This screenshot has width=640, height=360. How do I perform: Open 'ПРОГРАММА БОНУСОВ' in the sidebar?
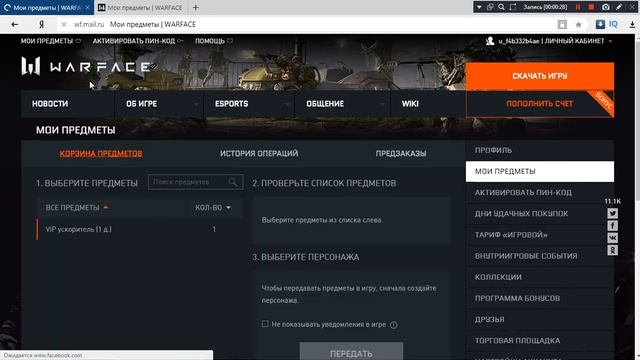[x=540, y=298]
